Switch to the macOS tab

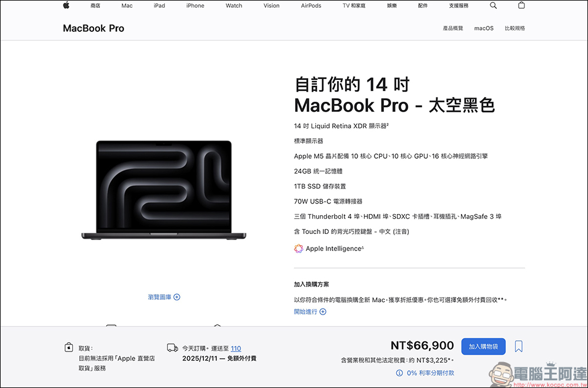(x=483, y=28)
